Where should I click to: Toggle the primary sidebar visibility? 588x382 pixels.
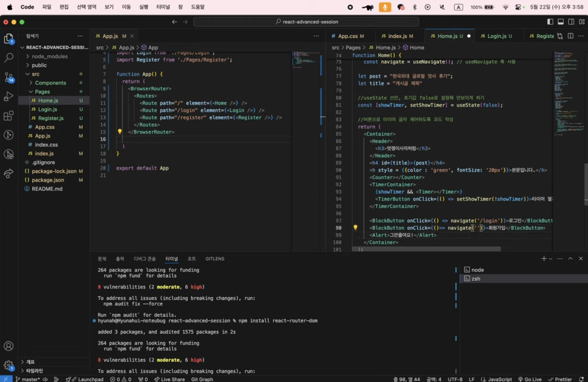(x=550, y=22)
